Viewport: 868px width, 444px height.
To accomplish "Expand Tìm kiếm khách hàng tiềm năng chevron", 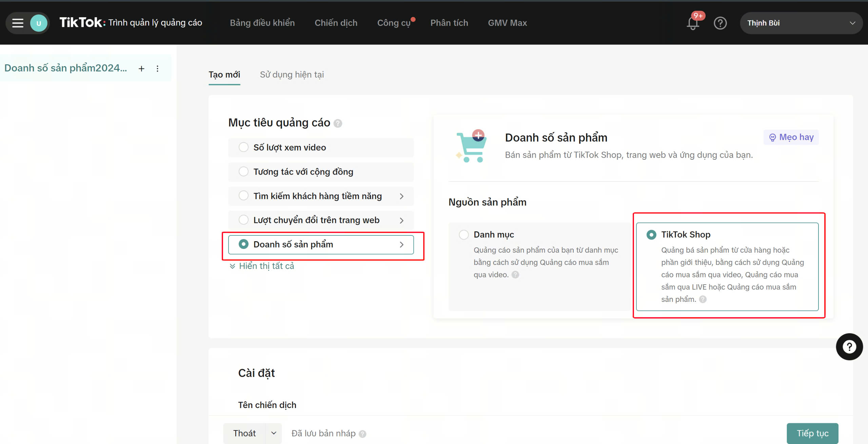I will tap(401, 196).
